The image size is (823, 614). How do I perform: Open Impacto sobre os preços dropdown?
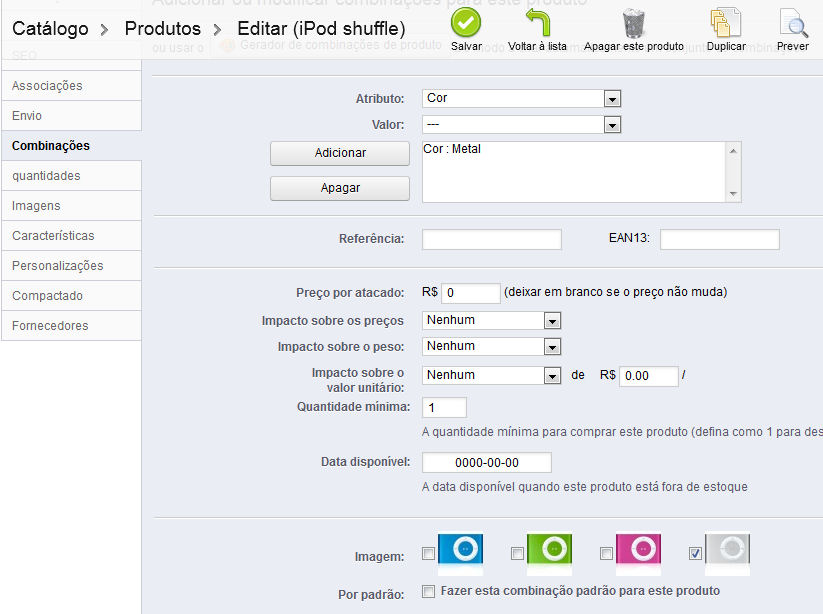click(x=491, y=320)
